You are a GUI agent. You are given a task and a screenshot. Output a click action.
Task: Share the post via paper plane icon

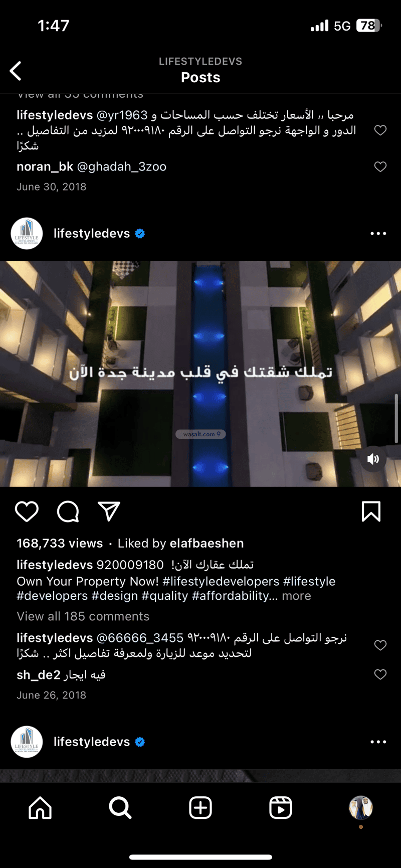pyautogui.click(x=109, y=511)
